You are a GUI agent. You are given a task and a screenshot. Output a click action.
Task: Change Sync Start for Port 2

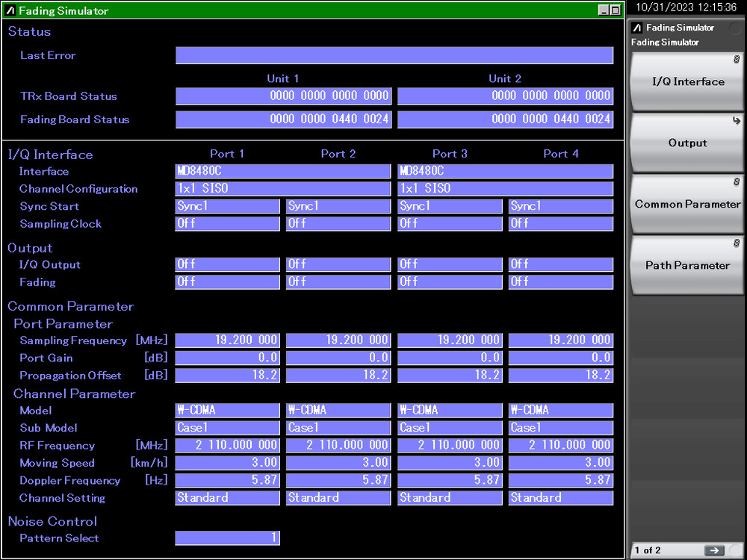338,206
